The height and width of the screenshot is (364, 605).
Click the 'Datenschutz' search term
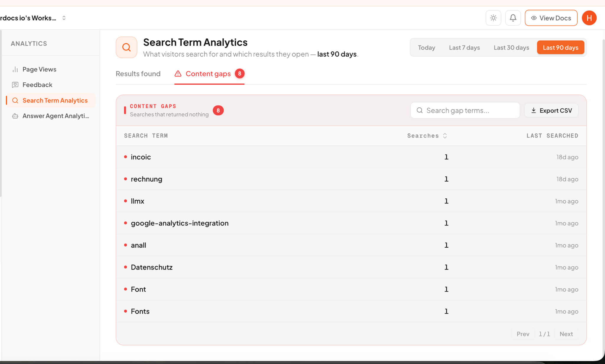[x=152, y=267]
